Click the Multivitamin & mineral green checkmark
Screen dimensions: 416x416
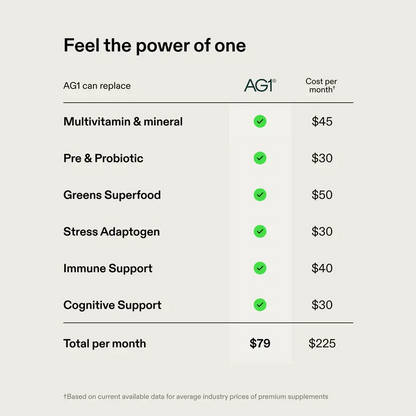(x=260, y=121)
